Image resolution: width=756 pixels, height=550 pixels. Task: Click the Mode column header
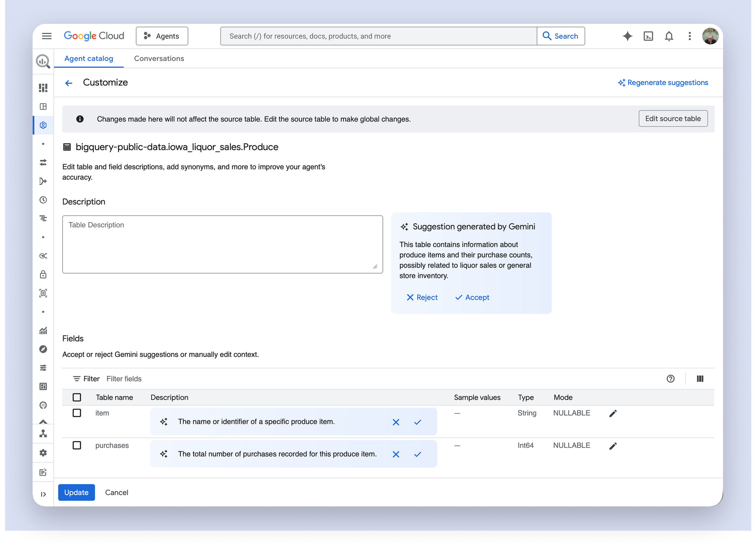tap(563, 397)
